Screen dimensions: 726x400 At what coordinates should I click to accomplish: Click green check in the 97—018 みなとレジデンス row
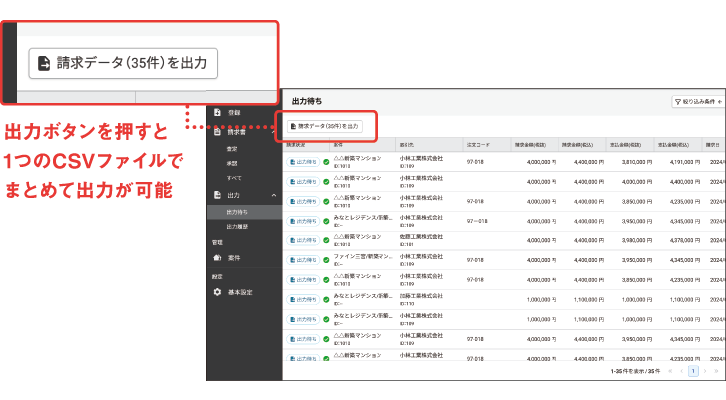click(x=326, y=221)
